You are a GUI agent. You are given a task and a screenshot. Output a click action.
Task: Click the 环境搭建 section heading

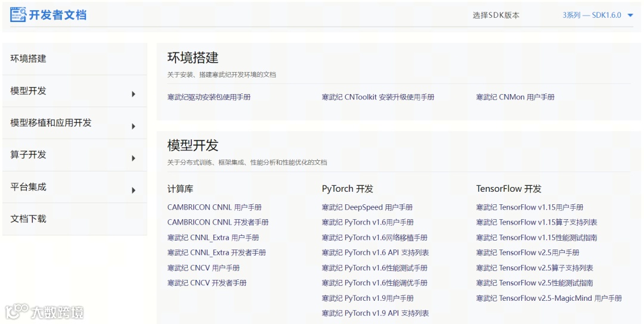pyautogui.click(x=193, y=58)
